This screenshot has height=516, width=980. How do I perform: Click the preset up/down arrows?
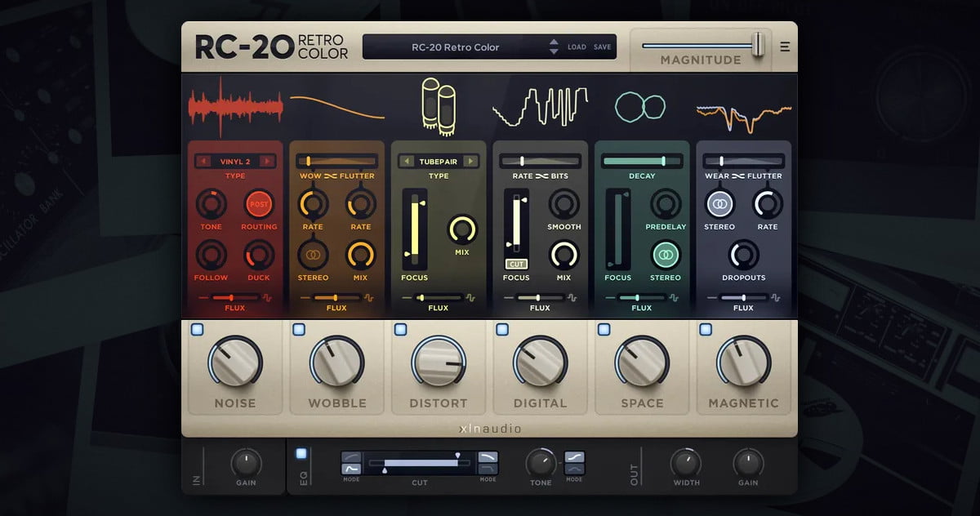tap(554, 47)
